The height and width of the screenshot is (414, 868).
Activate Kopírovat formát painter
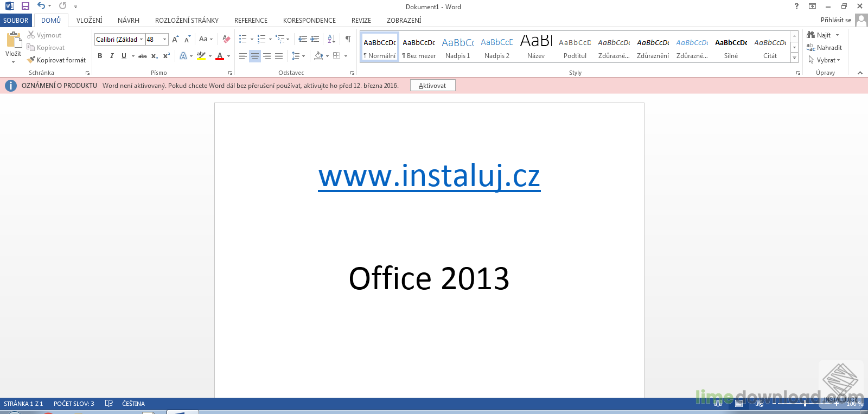(56, 60)
